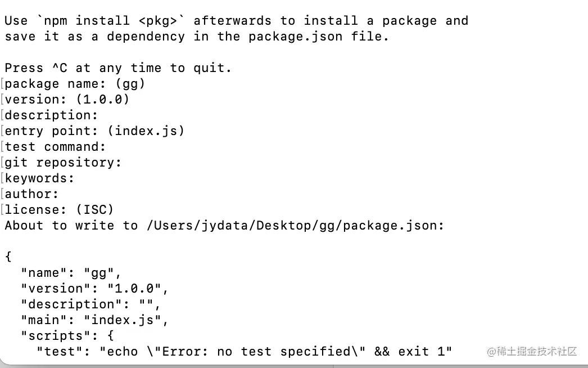Click the "save it as a dependency" line
The width and height of the screenshot is (588, 368).
[197, 37]
